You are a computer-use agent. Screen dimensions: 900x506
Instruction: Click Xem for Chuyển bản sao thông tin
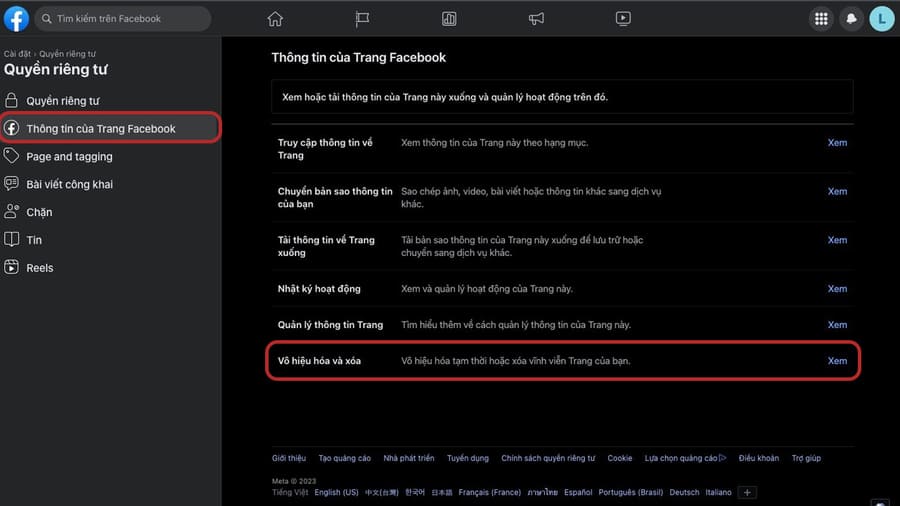coord(837,192)
